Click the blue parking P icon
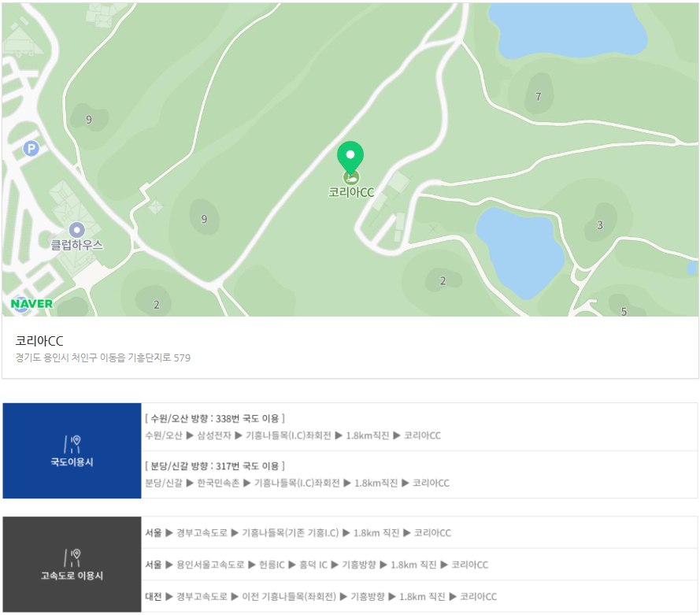 coord(31,148)
